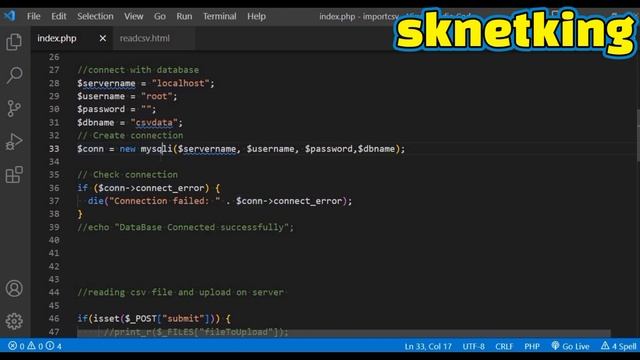This screenshot has width=640, height=360.
Task: Click Ln 33, Col 17 cursor position
Action: [x=428, y=346]
